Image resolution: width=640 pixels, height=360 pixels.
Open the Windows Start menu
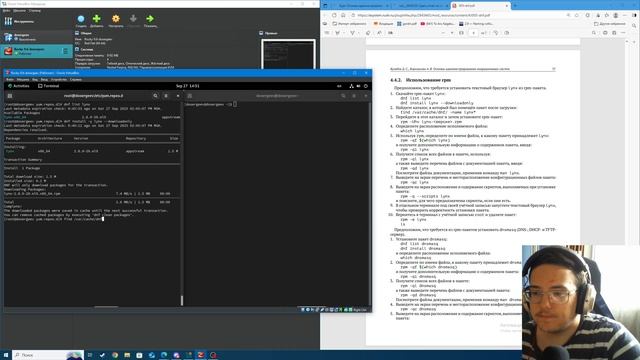6,355
